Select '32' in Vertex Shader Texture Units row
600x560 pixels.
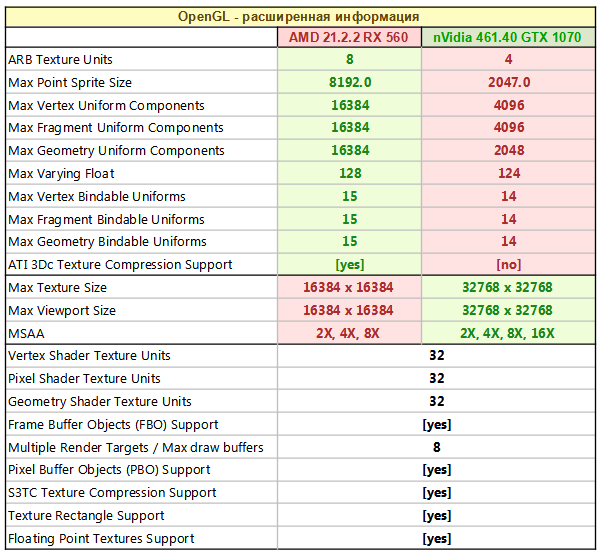(437, 356)
